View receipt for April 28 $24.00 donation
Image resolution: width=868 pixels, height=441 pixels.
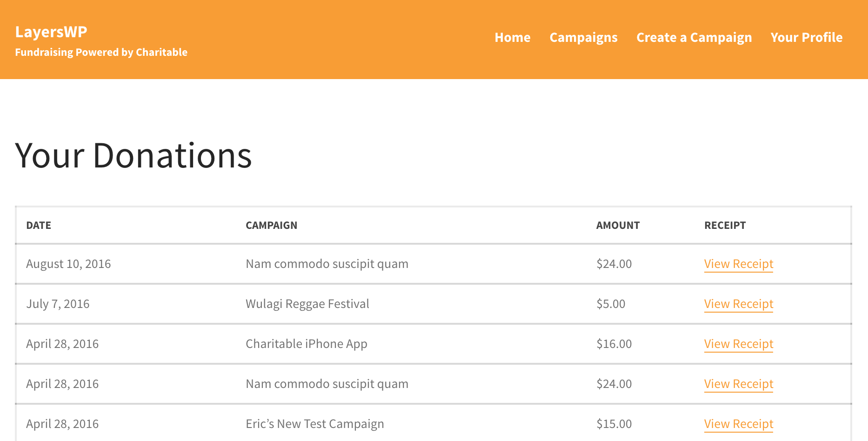(x=738, y=384)
